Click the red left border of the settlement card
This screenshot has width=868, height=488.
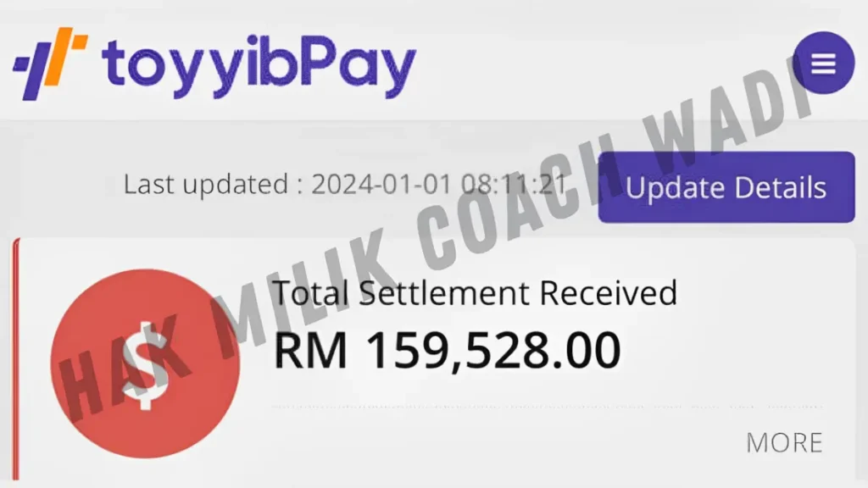coord(16,358)
